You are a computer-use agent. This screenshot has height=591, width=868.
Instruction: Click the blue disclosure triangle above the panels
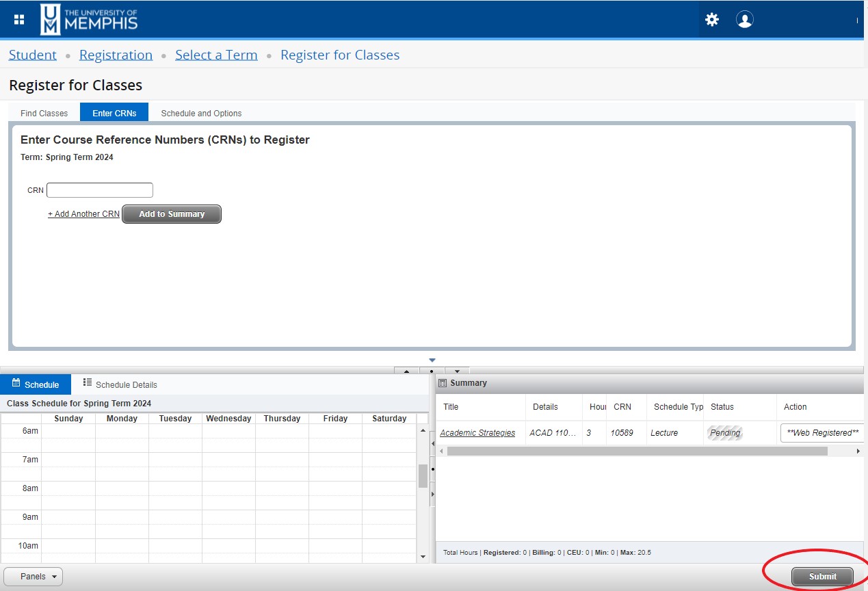[x=432, y=359]
